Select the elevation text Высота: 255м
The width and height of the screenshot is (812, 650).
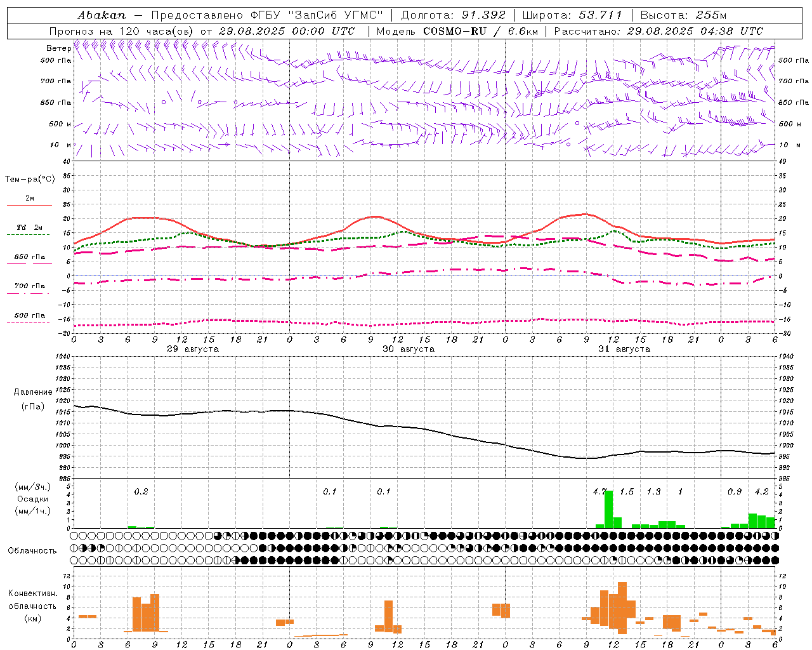pyautogui.click(x=683, y=15)
